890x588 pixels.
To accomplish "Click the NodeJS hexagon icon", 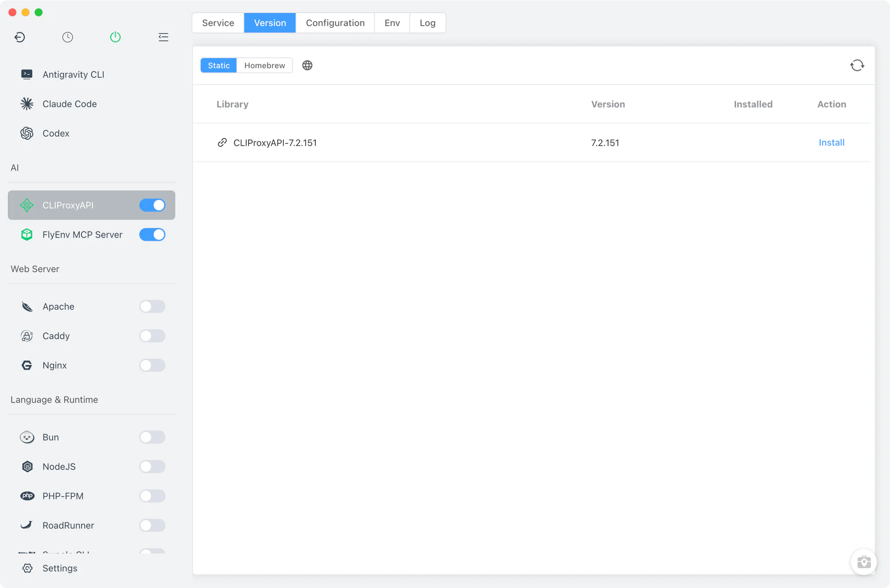I will pos(27,466).
